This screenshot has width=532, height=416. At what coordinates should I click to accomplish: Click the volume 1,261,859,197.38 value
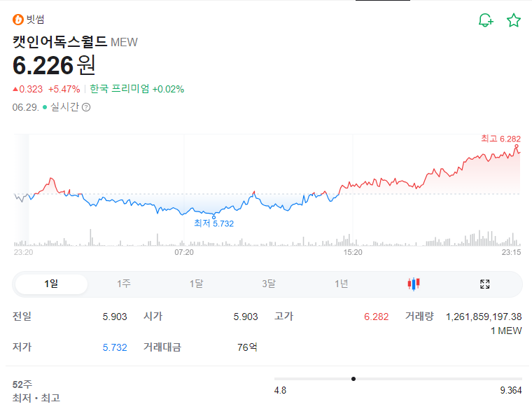484,317
